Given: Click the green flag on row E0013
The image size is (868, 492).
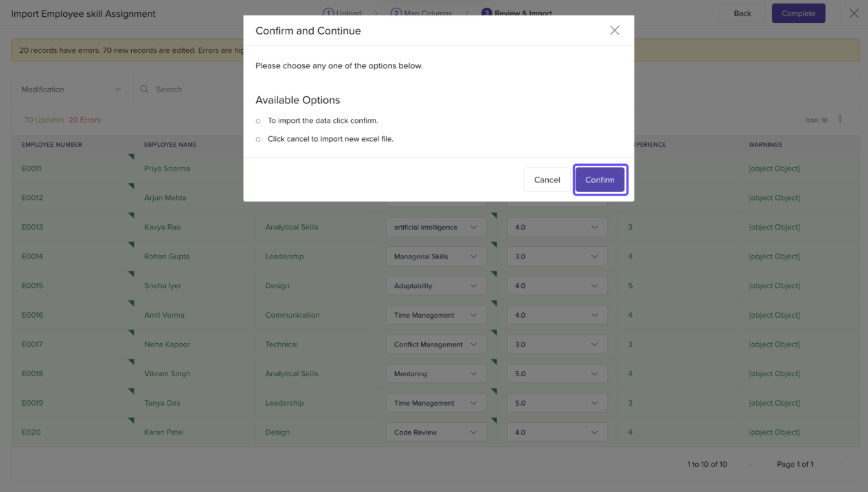Looking at the screenshot, I should (x=131, y=215).
